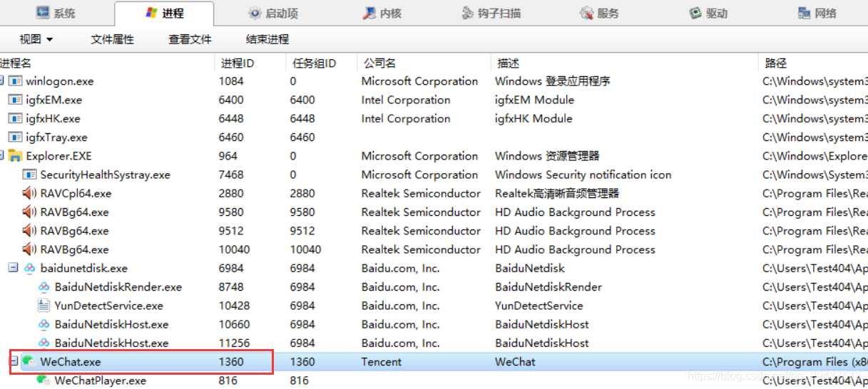Click Baidu.com, Inc. in baidunetdisk.exe row
Viewport: 868px width, 389px height.
401,269
